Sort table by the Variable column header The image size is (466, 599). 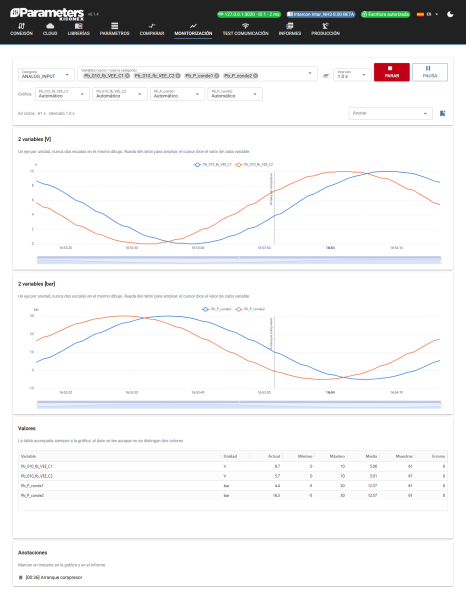coord(28,456)
